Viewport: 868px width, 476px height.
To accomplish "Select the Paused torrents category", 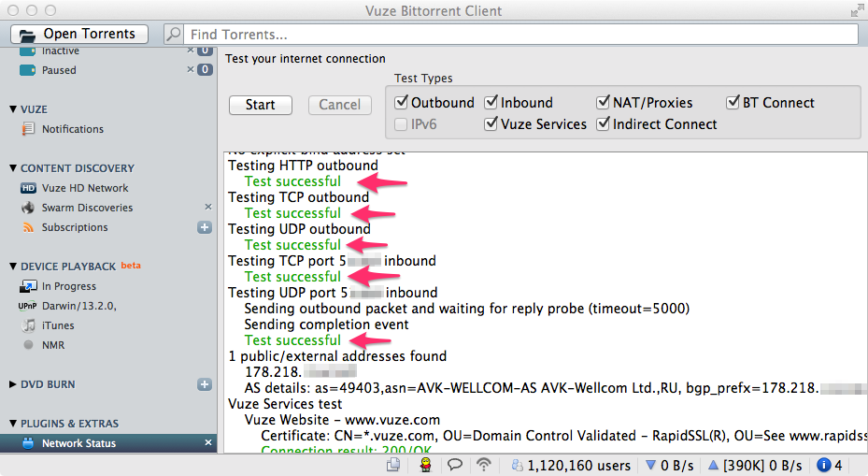I will tap(59, 70).
